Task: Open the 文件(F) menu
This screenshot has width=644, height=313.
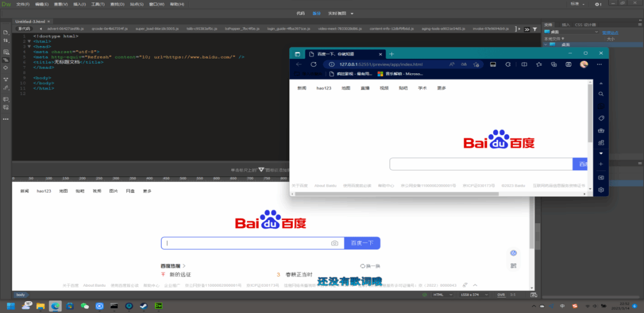Action: click(x=23, y=4)
